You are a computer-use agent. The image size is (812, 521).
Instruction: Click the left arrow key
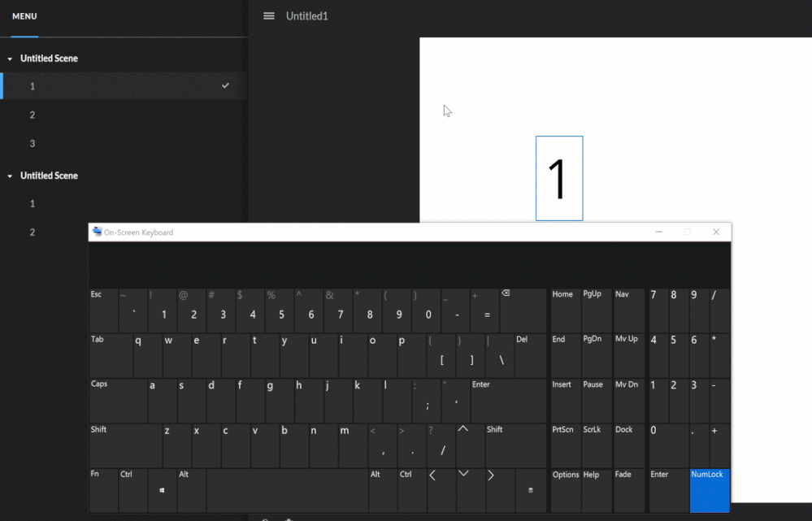click(441, 490)
